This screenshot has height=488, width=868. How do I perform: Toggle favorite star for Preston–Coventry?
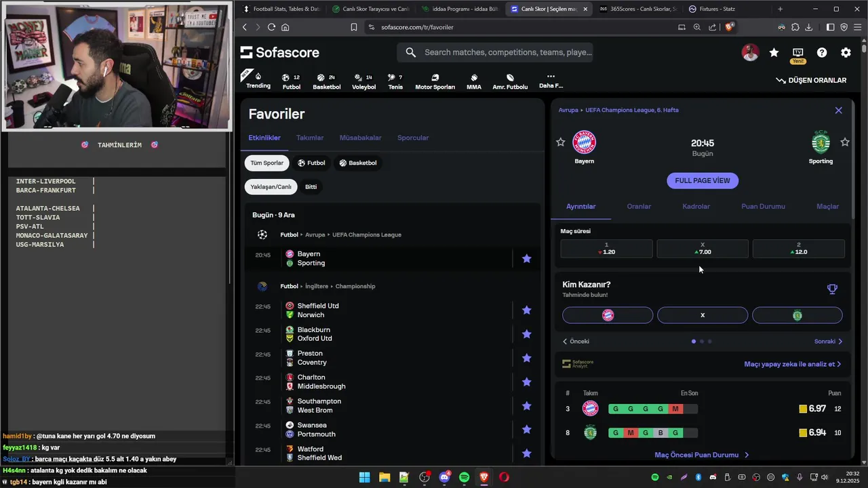tap(526, 358)
